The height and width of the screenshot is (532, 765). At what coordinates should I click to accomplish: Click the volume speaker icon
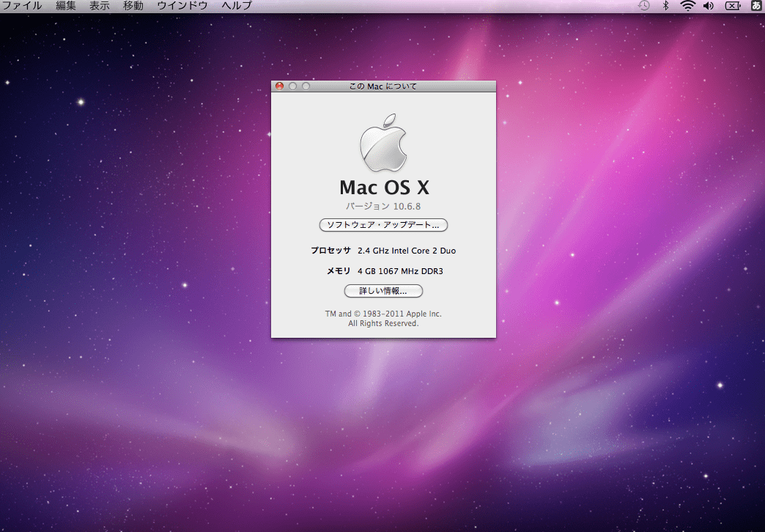point(709,5)
